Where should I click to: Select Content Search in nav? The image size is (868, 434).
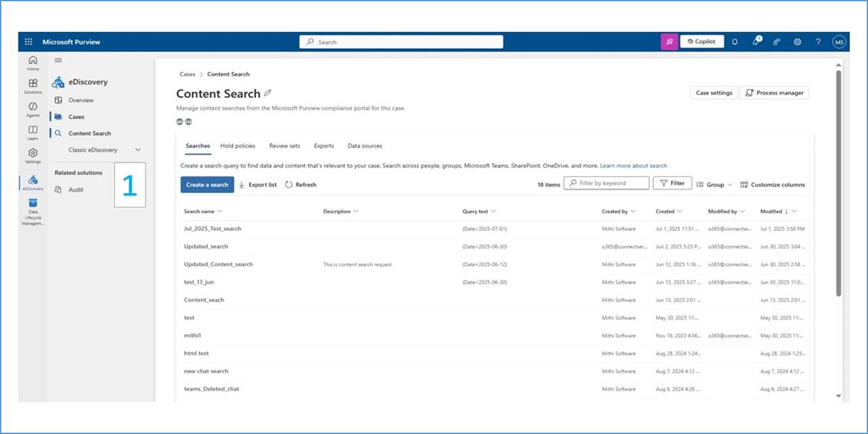coord(89,133)
